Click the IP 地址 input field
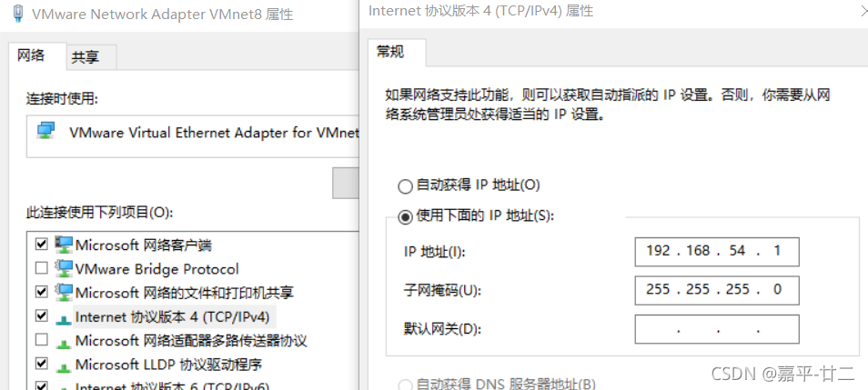The width and height of the screenshot is (868, 390). click(x=717, y=252)
